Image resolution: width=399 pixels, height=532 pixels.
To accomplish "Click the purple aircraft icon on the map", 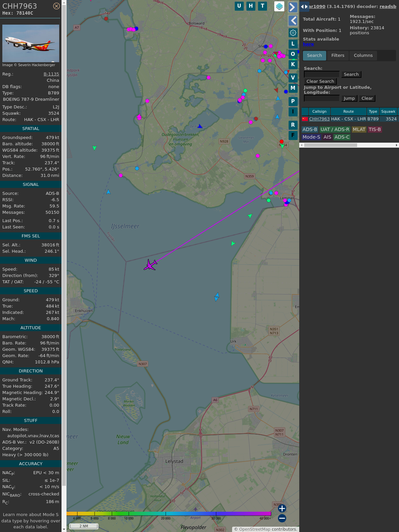I will (151, 265).
